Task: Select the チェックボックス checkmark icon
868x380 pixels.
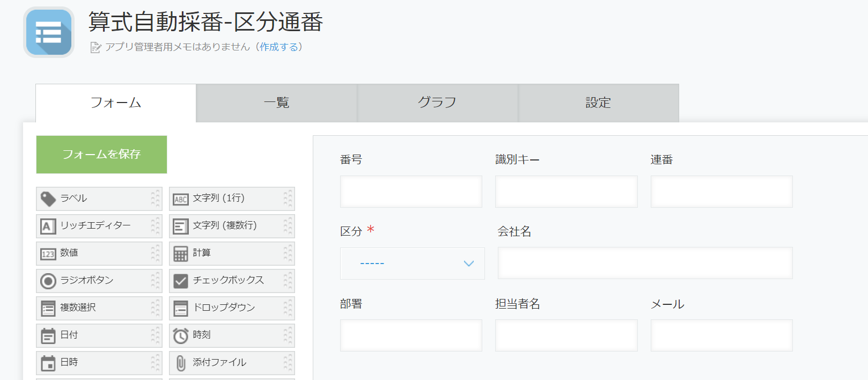Action: coord(181,281)
